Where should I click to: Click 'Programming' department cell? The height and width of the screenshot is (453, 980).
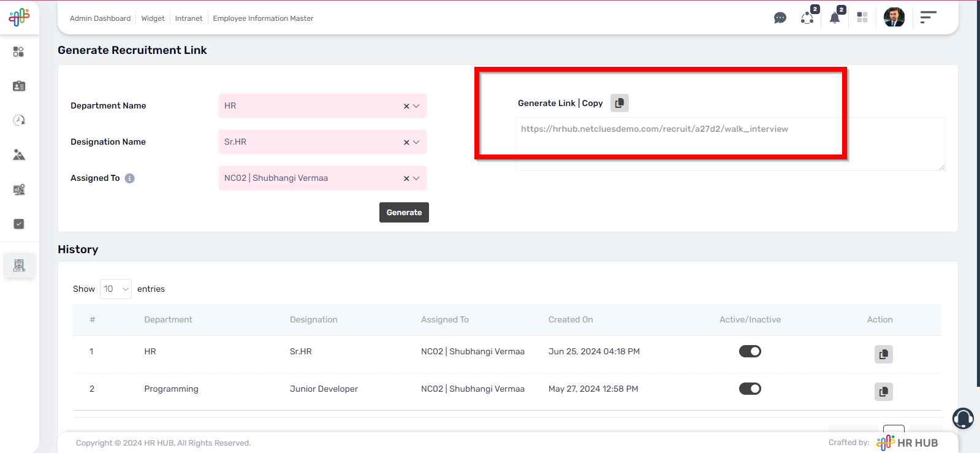[x=171, y=389]
